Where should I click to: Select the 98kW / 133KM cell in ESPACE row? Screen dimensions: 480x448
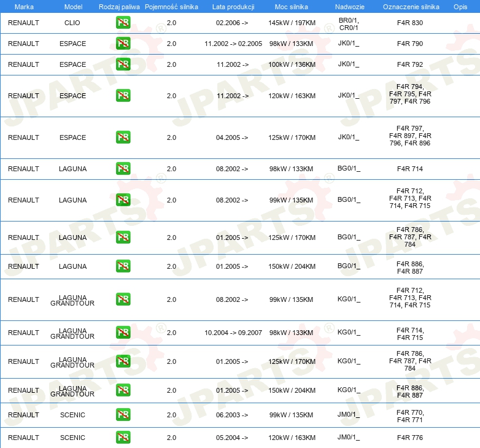tap(291, 44)
